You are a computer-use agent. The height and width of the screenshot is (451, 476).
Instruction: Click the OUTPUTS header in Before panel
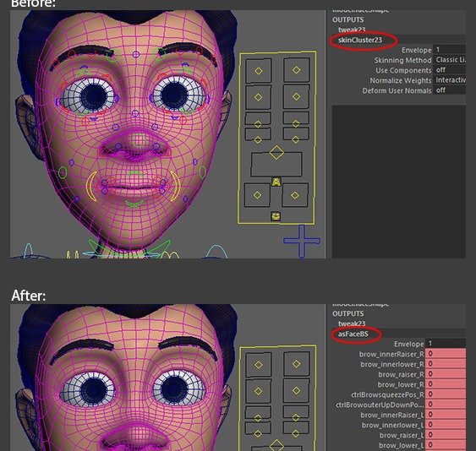347,19
